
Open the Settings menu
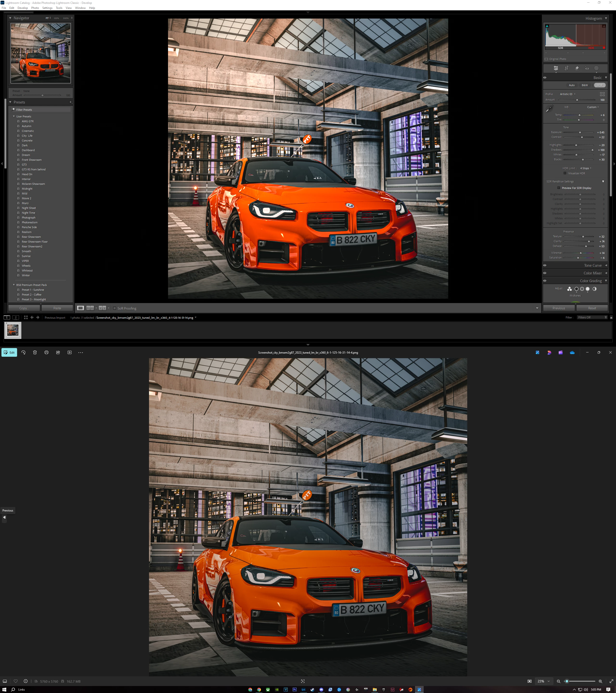[47, 8]
